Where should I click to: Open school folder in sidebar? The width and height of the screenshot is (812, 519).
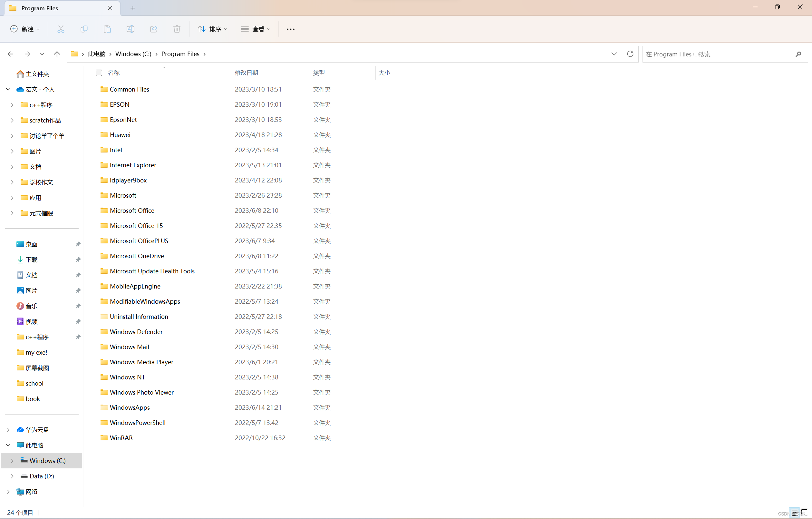30,383
